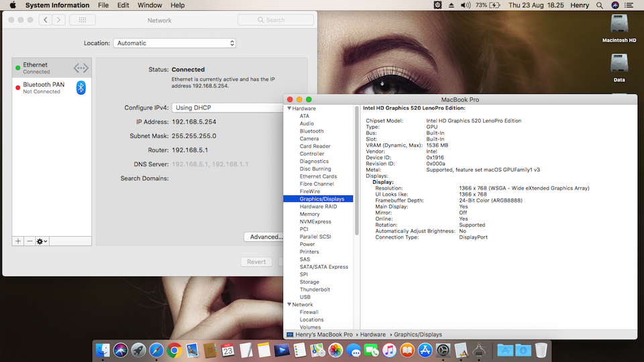The width and height of the screenshot is (644, 362).
Task: Open Launchpad rocket icon in dock
Action: (x=138, y=351)
